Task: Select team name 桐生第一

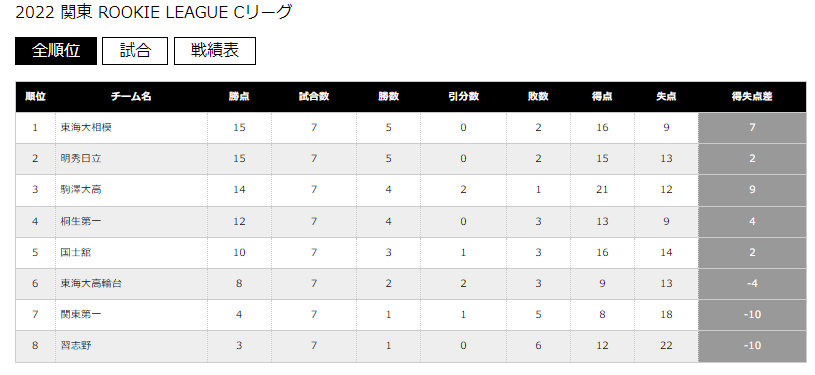Action: point(81,221)
